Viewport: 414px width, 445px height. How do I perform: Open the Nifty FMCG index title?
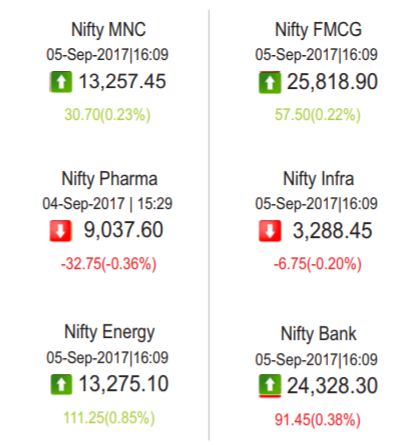[318, 30]
